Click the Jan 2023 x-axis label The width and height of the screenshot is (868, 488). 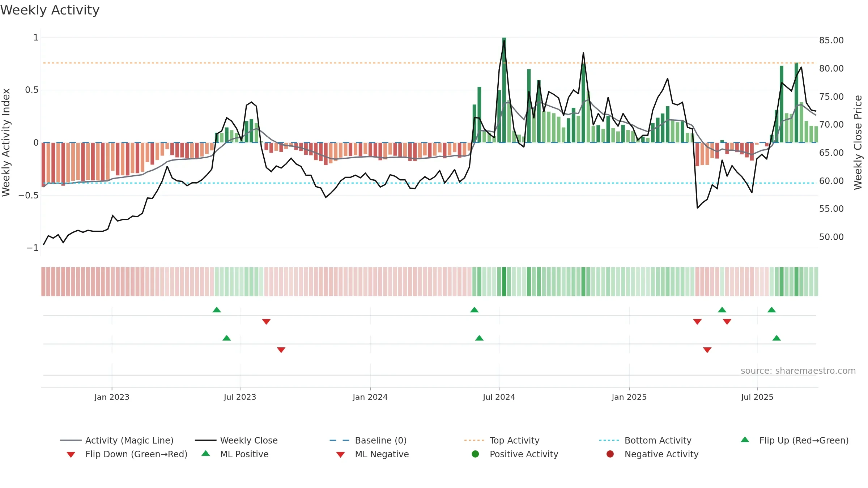112,397
